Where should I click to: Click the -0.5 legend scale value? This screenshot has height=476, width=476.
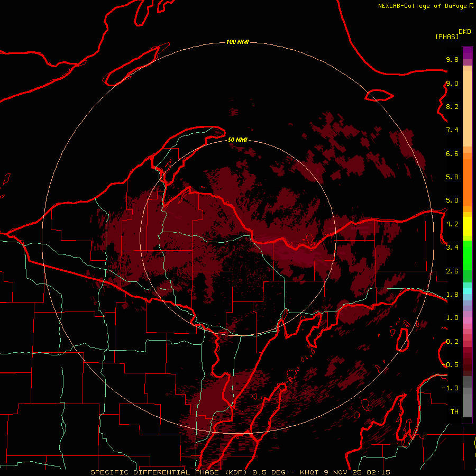[450, 364]
